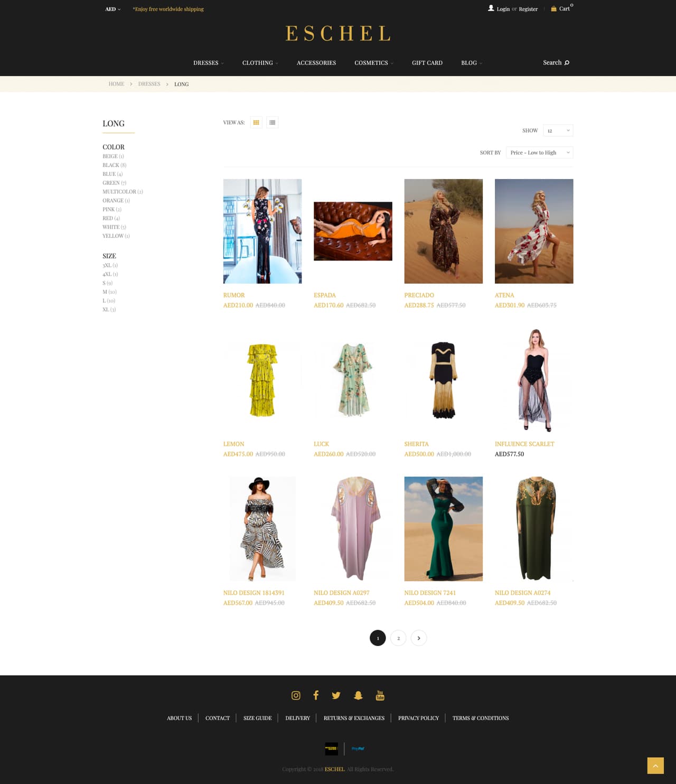The width and height of the screenshot is (676, 784).
Task: Open the Snapchat social link in footer
Action: coord(358,695)
